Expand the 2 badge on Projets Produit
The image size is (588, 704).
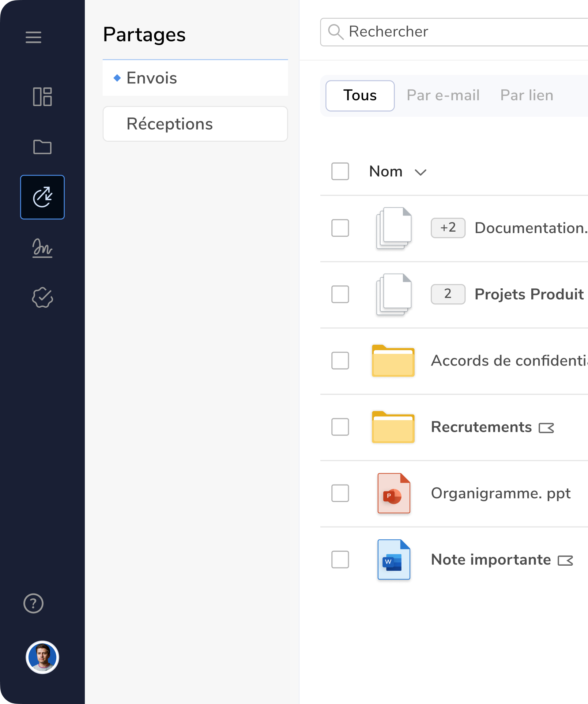(448, 294)
